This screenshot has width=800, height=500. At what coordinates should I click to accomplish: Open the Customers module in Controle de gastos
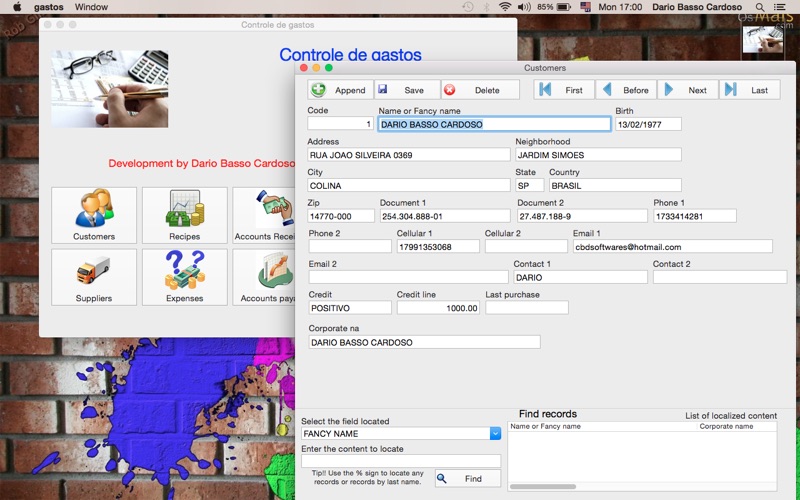(94, 215)
